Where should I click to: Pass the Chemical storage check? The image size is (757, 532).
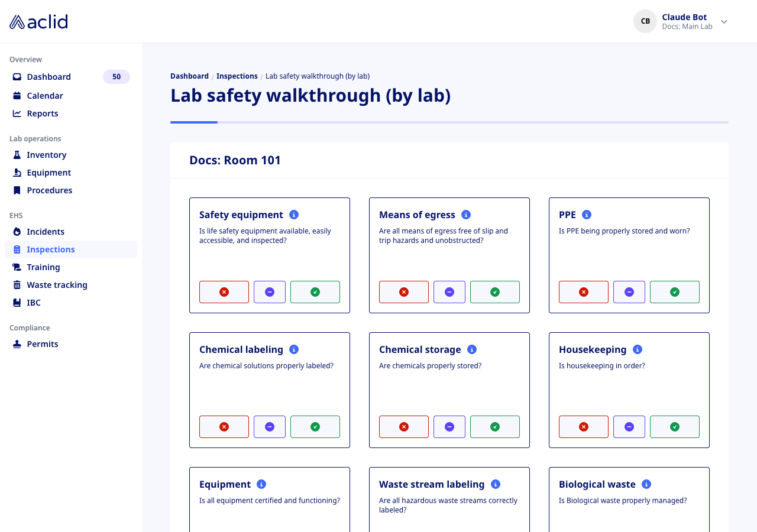[495, 427]
